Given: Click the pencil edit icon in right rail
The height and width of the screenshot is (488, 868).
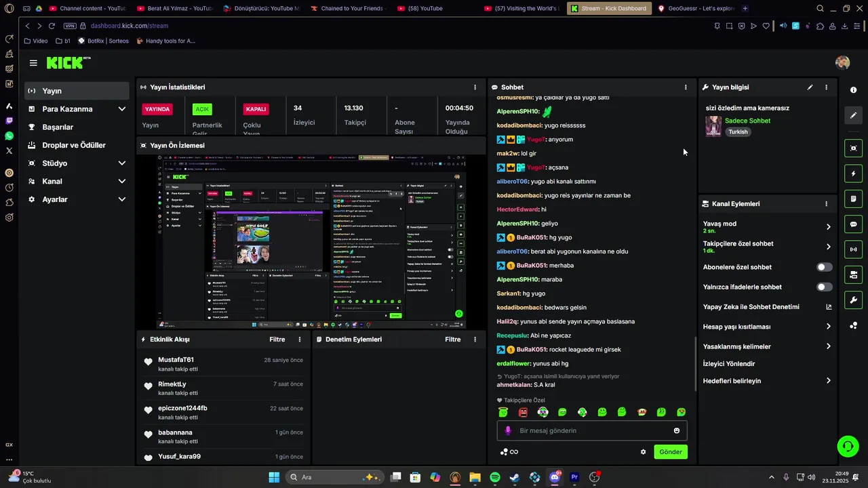Looking at the screenshot, I should point(853,115).
